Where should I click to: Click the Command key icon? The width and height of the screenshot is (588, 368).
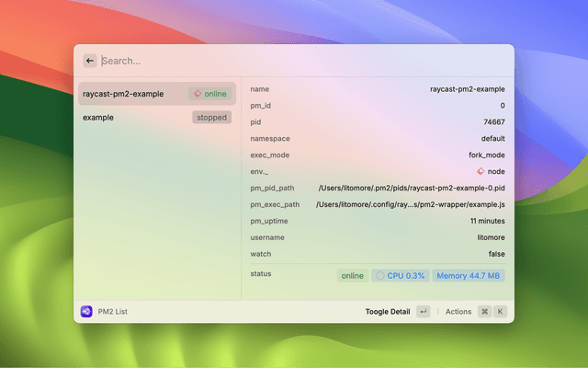click(484, 312)
